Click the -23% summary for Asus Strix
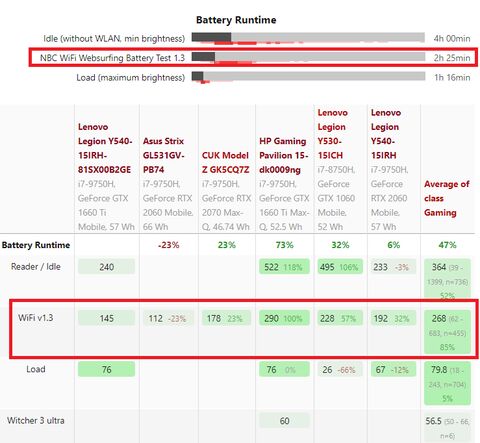 click(x=168, y=245)
